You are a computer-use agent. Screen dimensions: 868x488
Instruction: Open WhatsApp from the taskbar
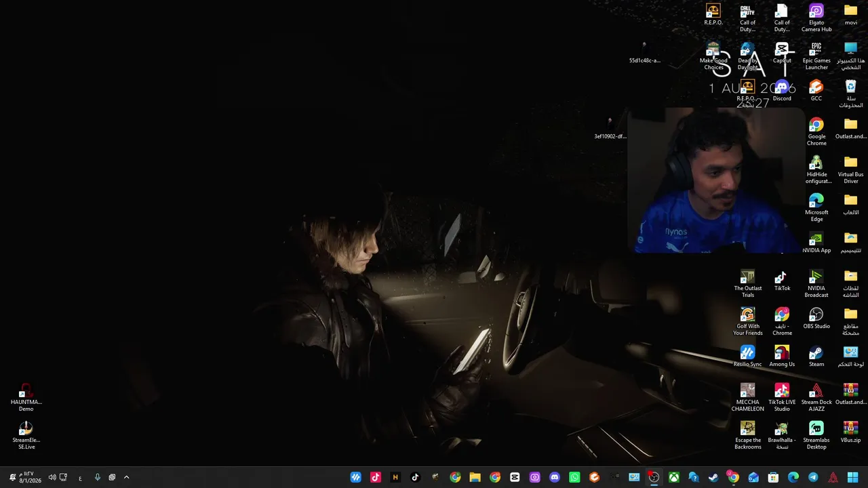[574, 477]
